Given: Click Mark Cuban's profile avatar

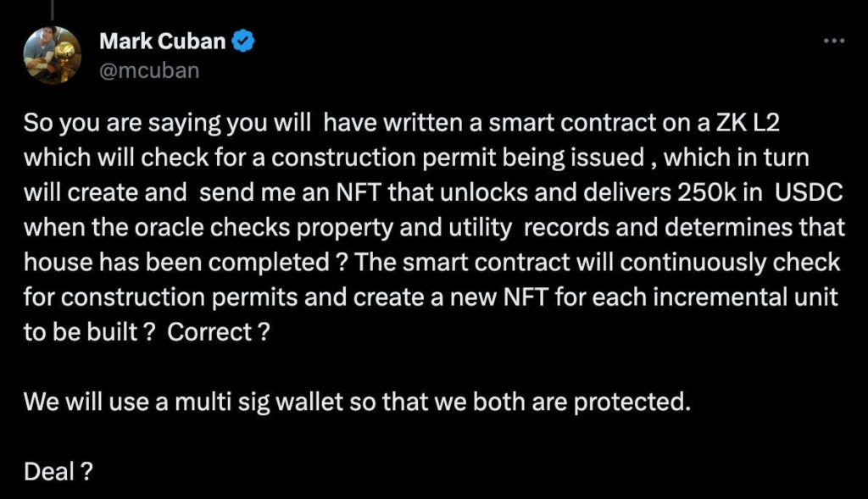Looking at the screenshot, I should click(53, 53).
